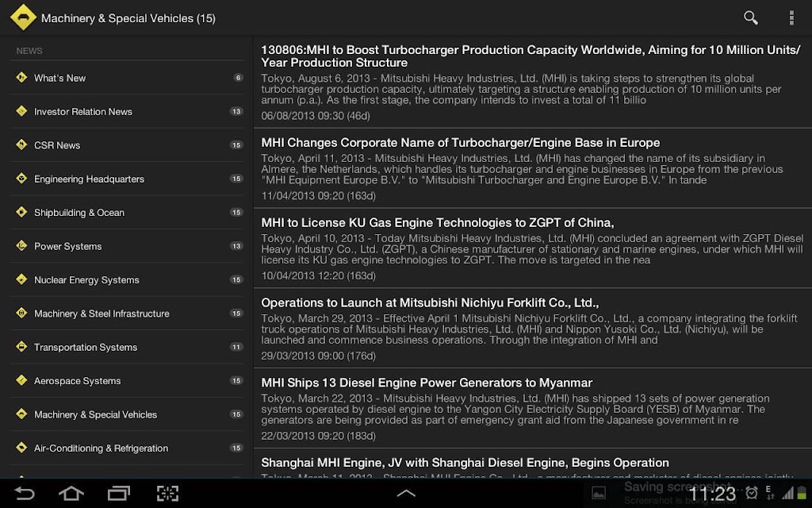Click the Transportation Systems count badge 11
This screenshot has height=508, width=812.
click(236, 347)
